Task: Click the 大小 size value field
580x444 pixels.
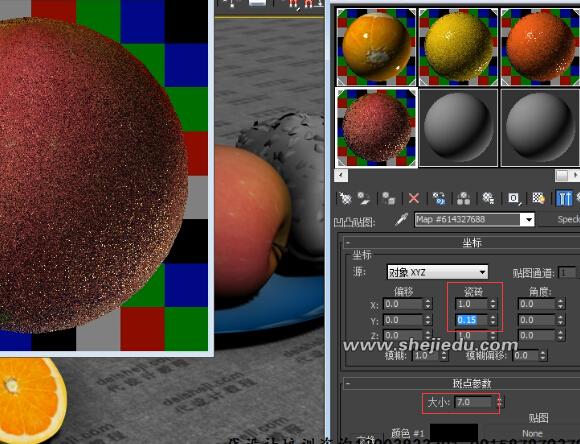Action: point(473,402)
